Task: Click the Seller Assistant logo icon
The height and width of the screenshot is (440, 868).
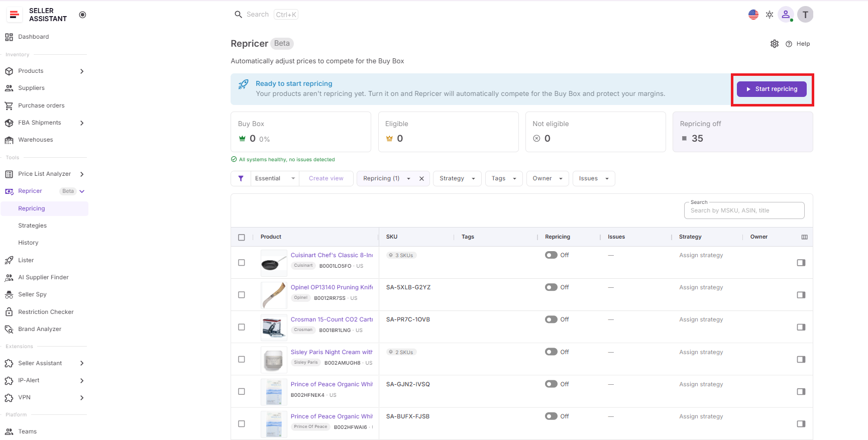Action: click(x=14, y=15)
